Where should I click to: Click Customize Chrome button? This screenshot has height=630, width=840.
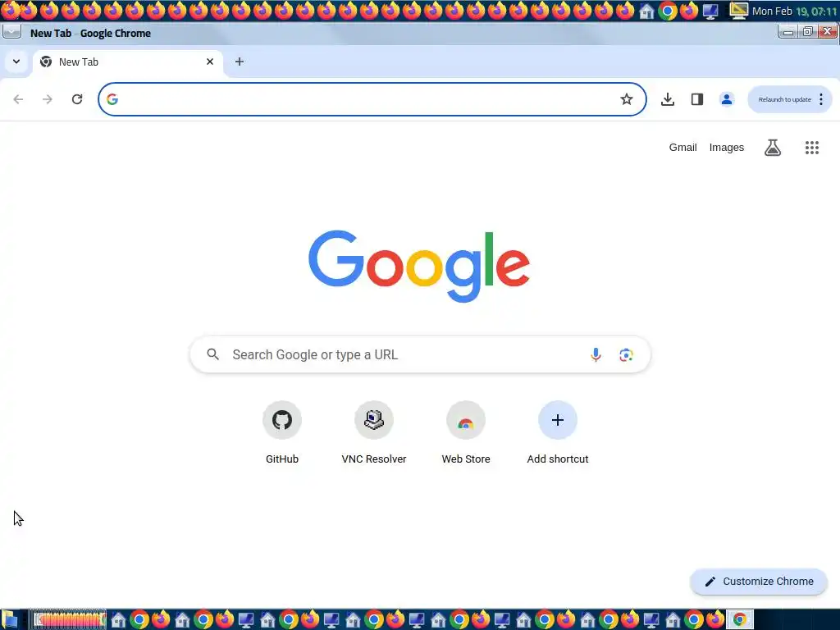click(x=759, y=582)
